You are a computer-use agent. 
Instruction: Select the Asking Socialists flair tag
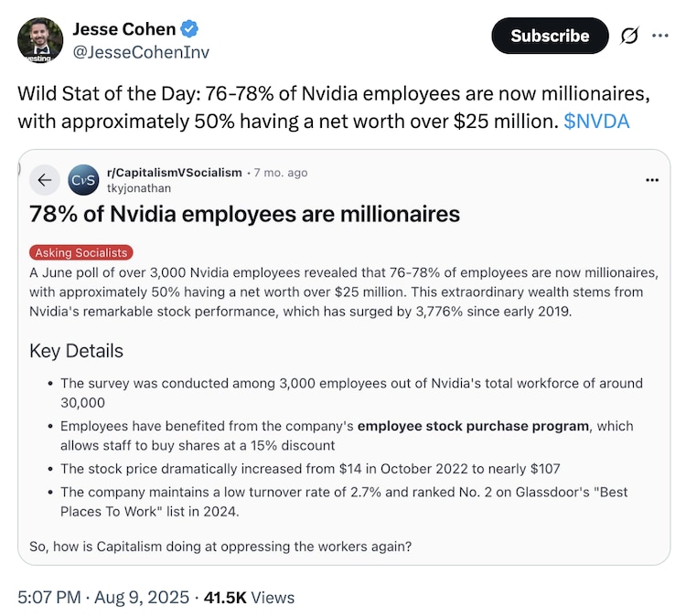(80, 252)
